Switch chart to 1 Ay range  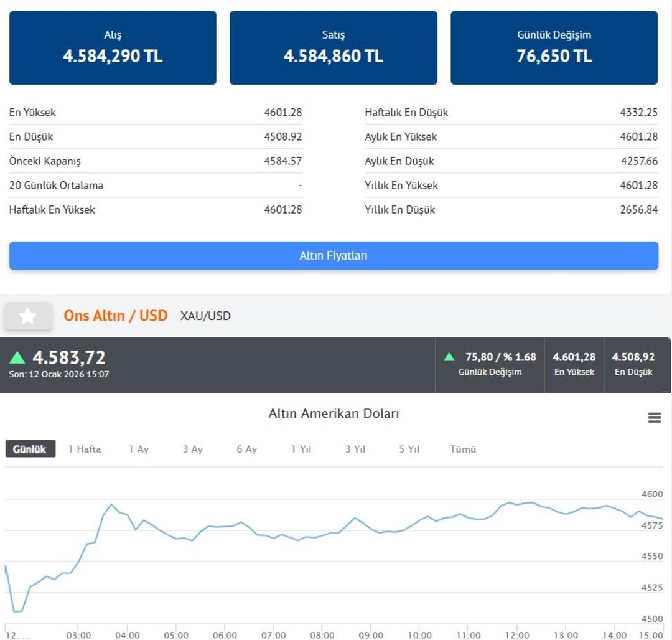point(139,449)
